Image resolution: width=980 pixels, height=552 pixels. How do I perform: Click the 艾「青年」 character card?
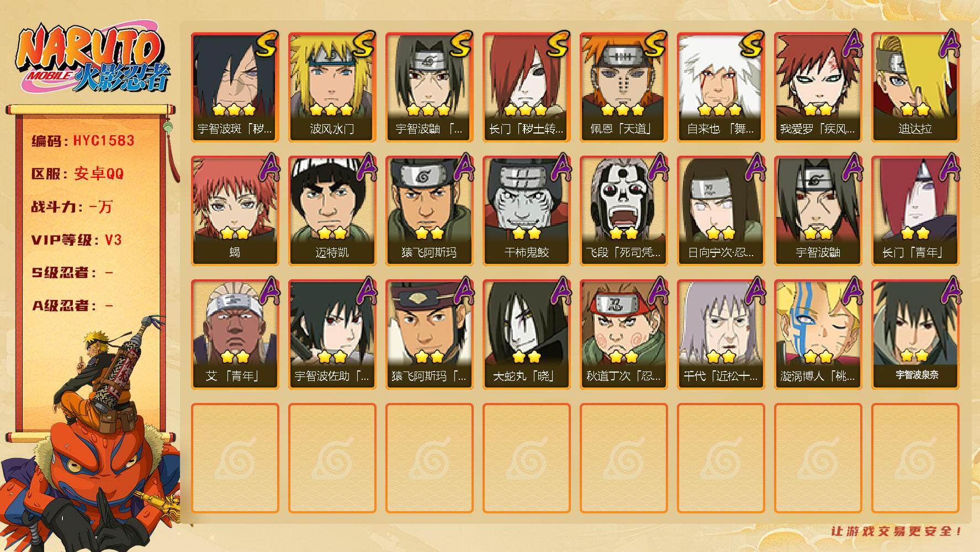coord(235,335)
